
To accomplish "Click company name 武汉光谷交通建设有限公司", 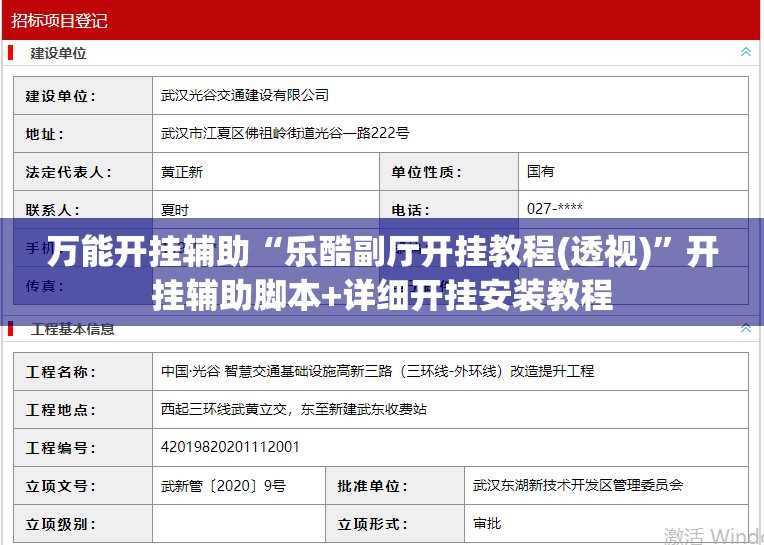I will click(x=245, y=95).
